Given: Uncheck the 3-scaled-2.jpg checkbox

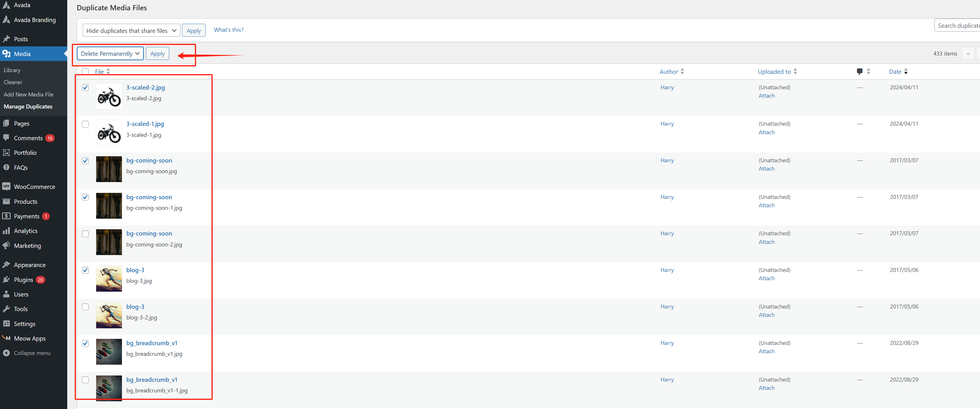Looking at the screenshot, I should pyautogui.click(x=85, y=88).
